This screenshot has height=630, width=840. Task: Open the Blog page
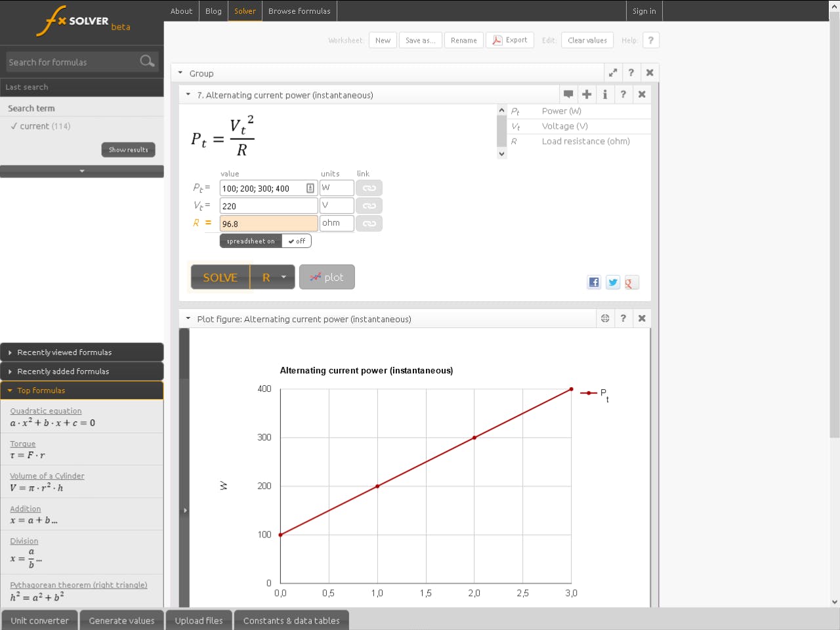pos(213,11)
